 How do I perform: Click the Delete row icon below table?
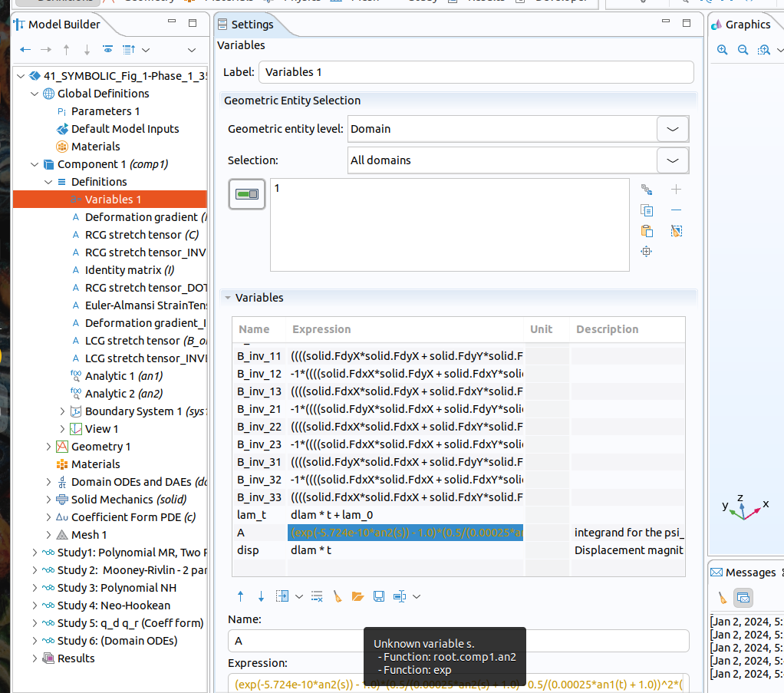pos(317,596)
